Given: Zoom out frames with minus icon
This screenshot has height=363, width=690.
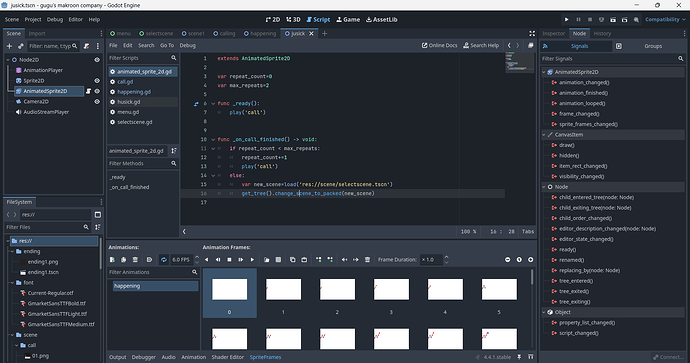Looking at the screenshot, I should [507, 260].
